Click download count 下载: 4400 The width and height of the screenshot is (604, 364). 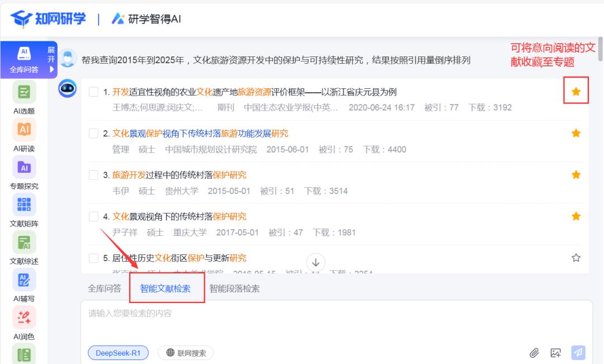(384, 149)
